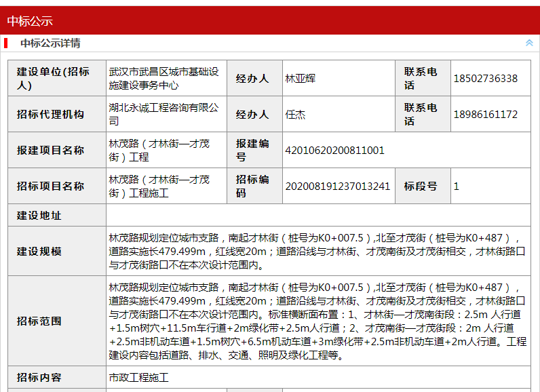Collapse the 中标公示详情 section with the chevron

(x=529, y=43)
